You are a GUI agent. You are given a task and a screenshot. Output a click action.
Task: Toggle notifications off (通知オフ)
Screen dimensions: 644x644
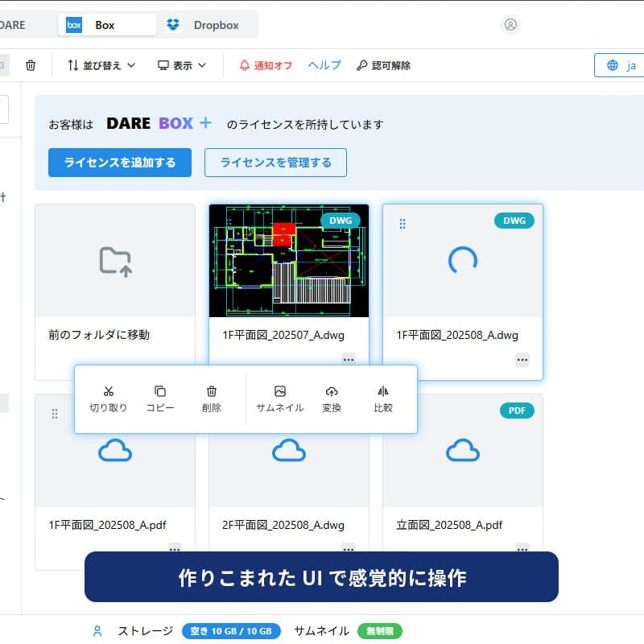point(266,65)
